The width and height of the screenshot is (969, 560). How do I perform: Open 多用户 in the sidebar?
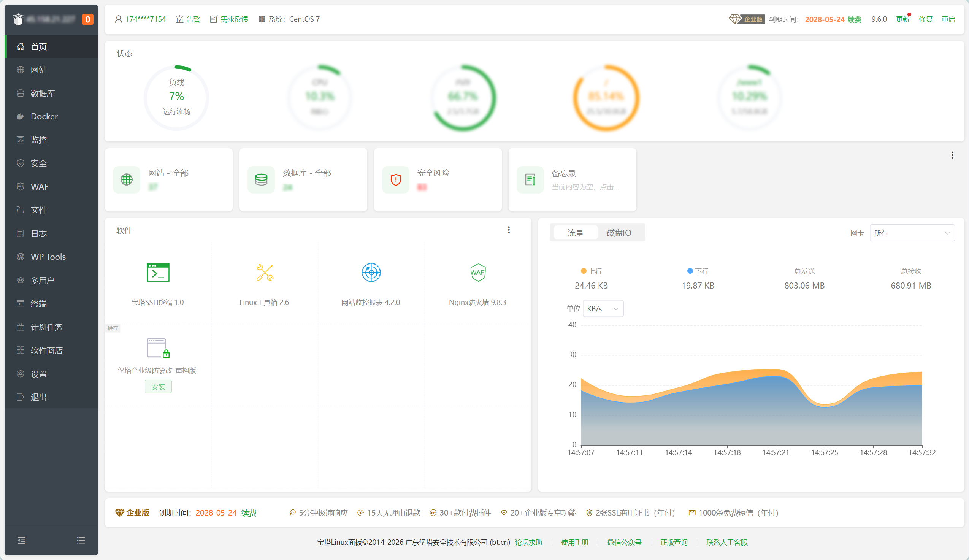tap(52, 281)
